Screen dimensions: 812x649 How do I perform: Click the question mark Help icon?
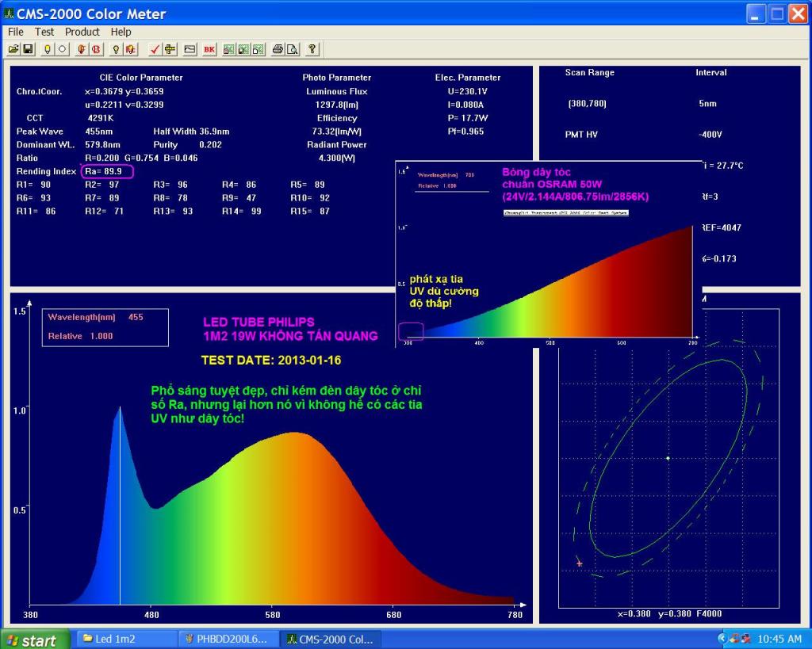(x=313, y=49)
